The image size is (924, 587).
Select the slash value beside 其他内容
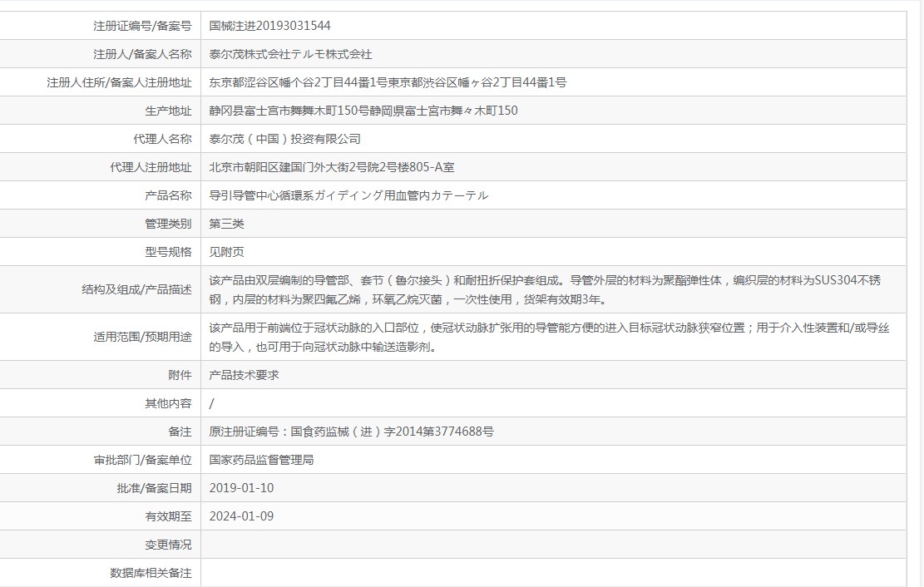point(211,403)
